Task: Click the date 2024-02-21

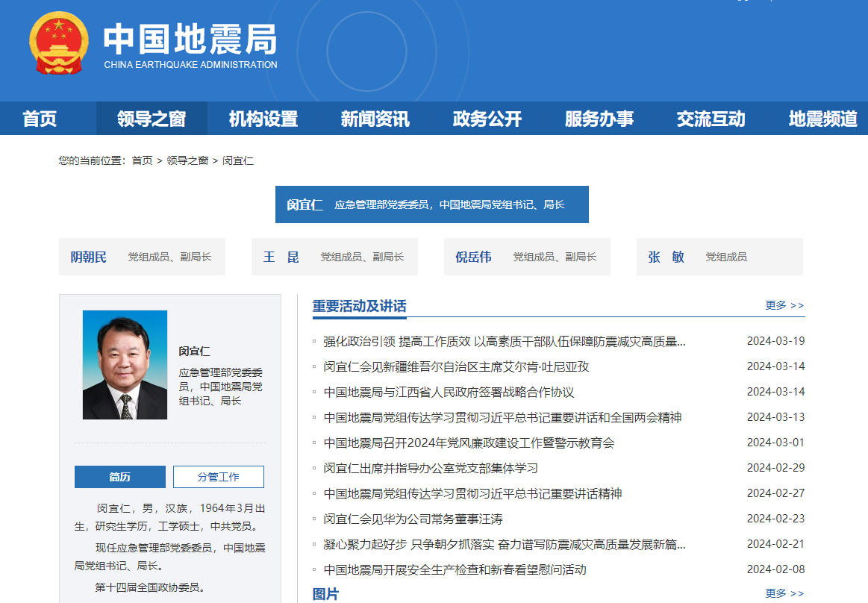Action: pyautogui.click(x=775, y=544)
